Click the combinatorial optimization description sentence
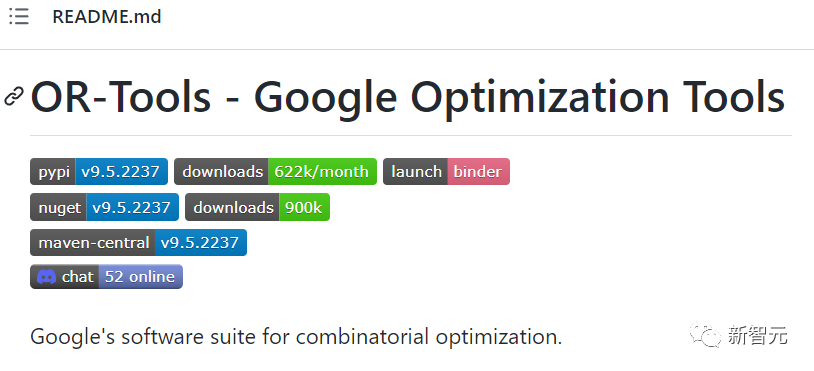The image size is (814, 371). click(296, 337)
